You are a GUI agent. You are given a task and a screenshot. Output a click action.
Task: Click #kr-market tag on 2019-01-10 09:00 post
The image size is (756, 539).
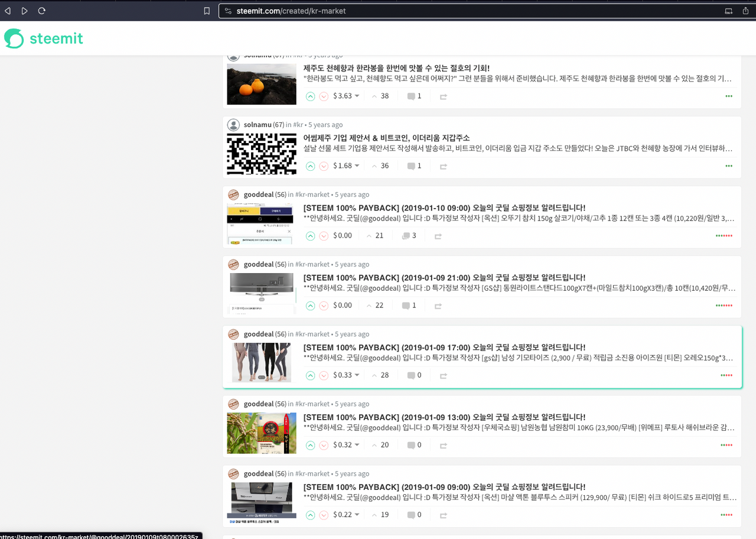(x=312, y=194)
